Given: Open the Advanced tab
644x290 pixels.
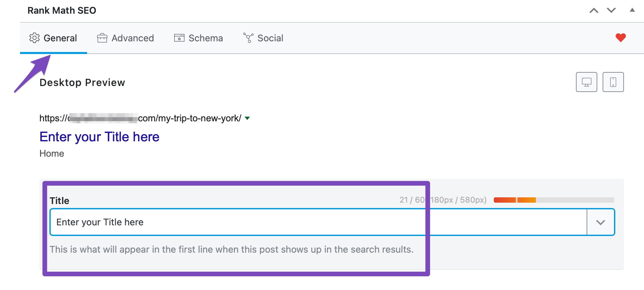Looking at the screenshot, I should click(125, 38).
